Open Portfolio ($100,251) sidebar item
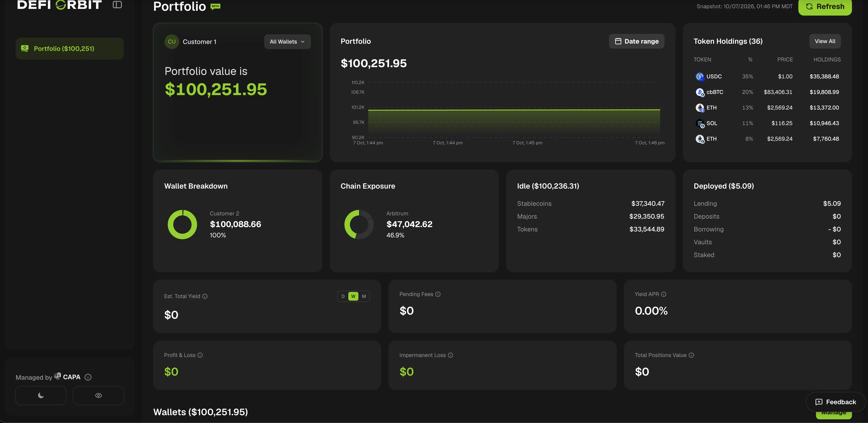The height and width of the screenshot is (423, 868). (x=69, y=49)
